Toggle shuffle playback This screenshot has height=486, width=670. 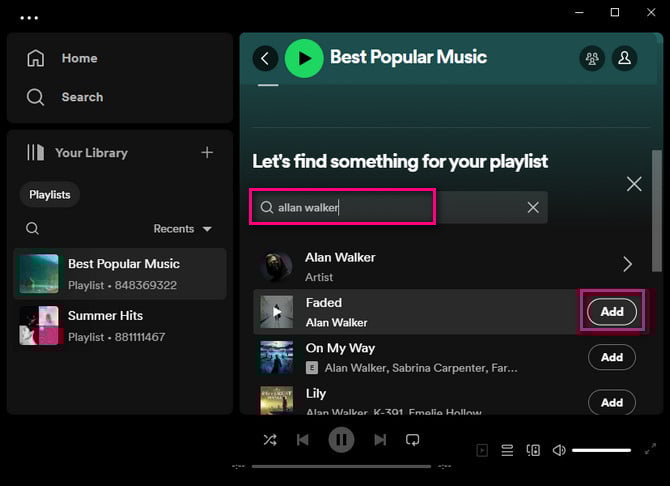click(x=270, y=440)
